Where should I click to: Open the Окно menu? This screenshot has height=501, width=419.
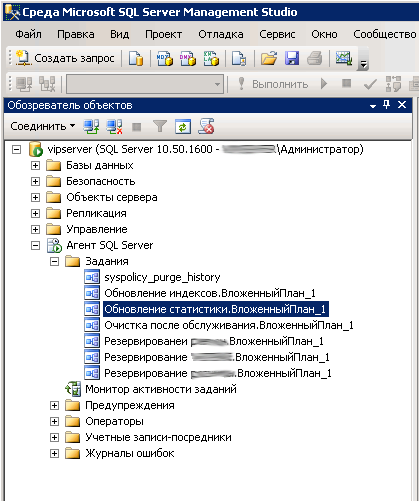coord(324,34)
